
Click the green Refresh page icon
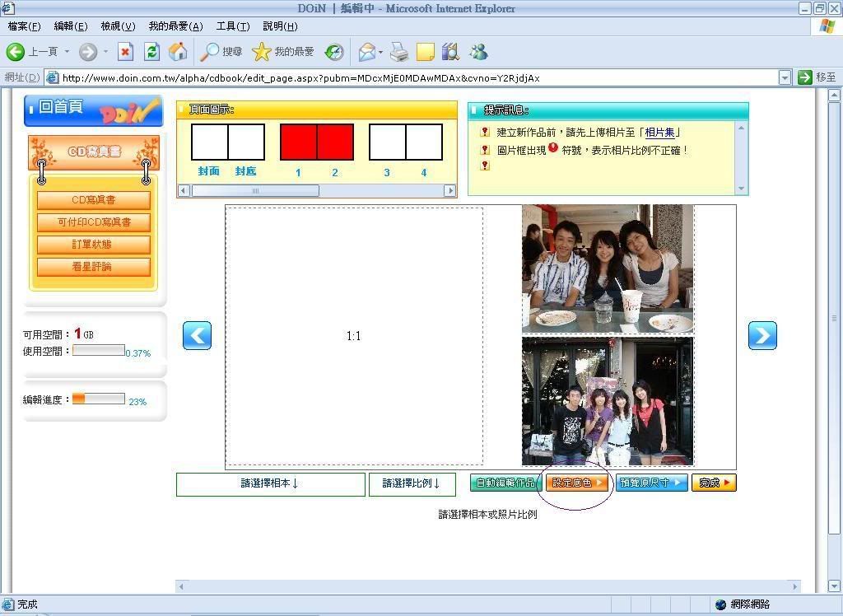151,52
